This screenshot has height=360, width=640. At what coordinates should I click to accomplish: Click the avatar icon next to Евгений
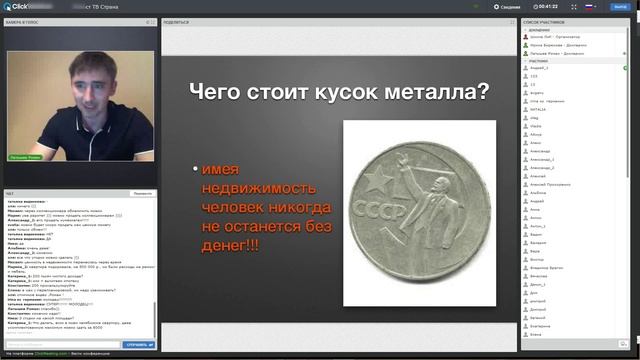(x=526, y=318)
